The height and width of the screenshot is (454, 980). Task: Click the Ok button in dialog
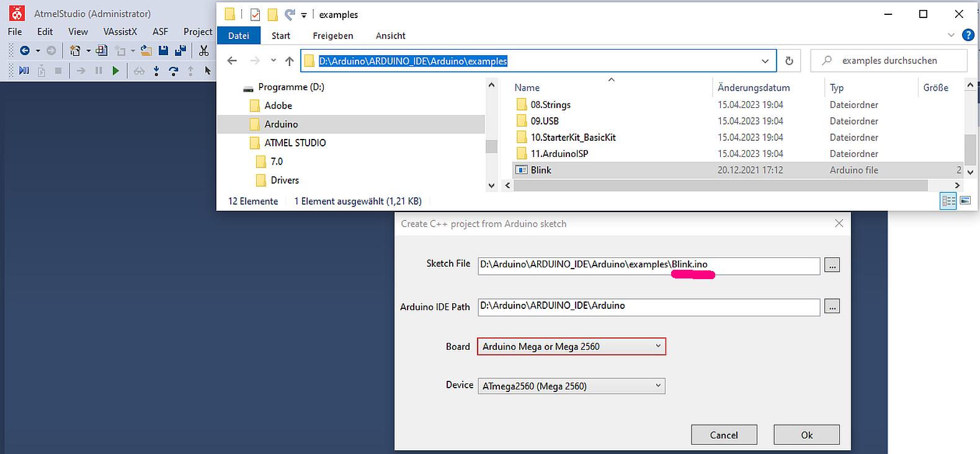806,435
